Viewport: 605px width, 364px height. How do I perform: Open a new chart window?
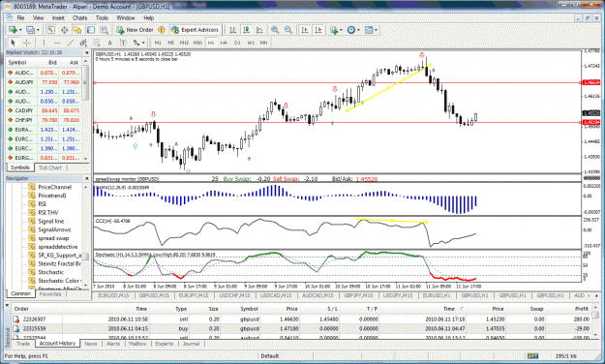(13, 30)
